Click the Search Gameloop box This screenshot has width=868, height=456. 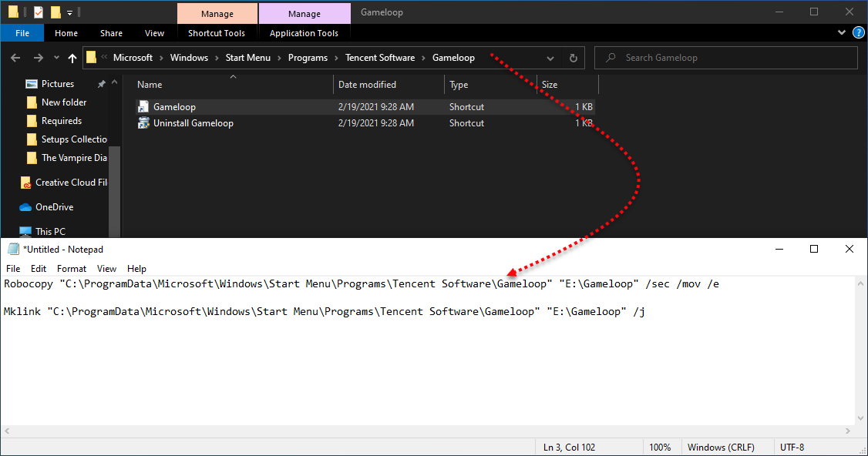[x=725, y=58]
